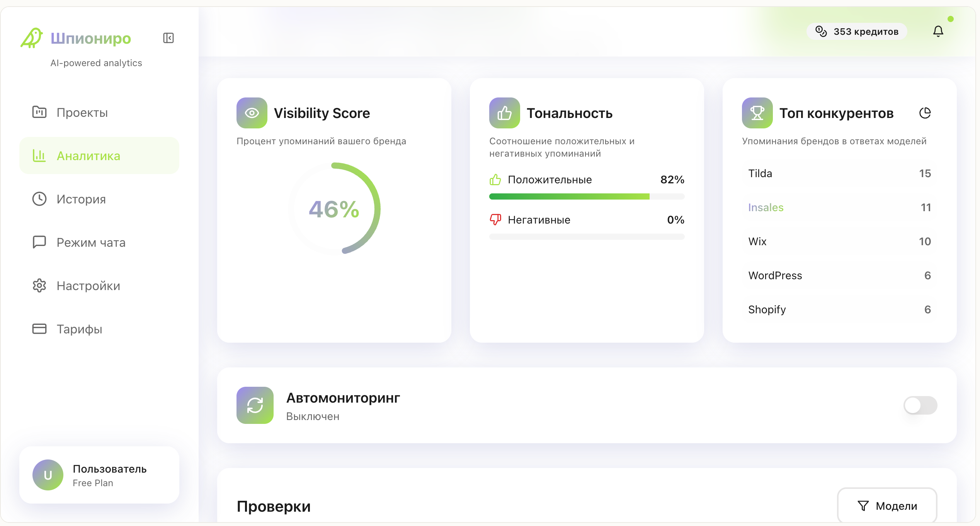
Task: Open notifications via the bell icon
Action: pyautogui.click(x=939, y=31)
